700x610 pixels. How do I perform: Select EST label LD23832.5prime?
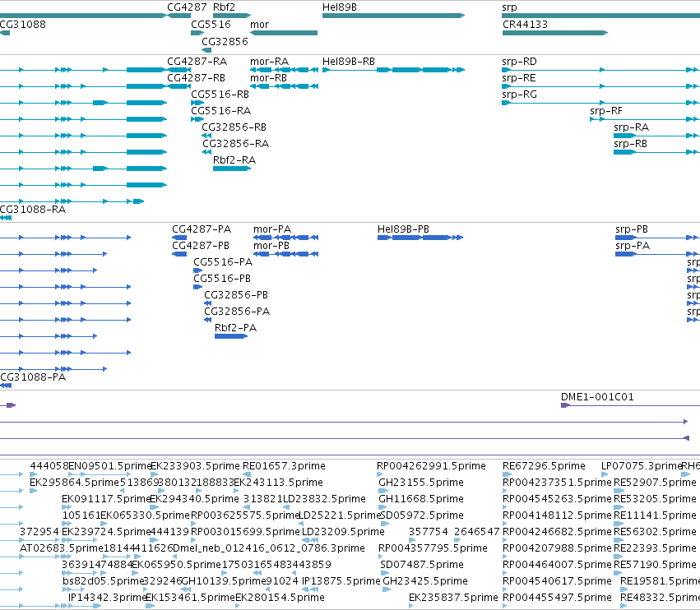tap(324, 499)
